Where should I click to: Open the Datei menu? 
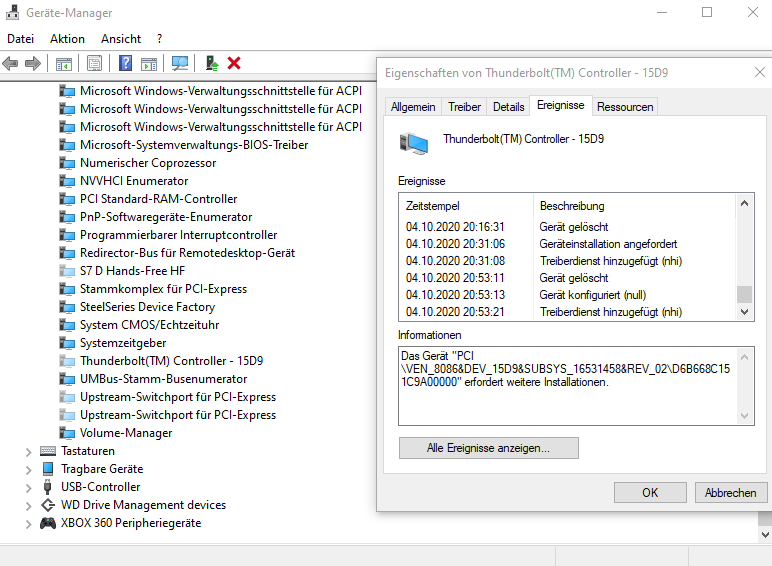click(x=21, y=39)
